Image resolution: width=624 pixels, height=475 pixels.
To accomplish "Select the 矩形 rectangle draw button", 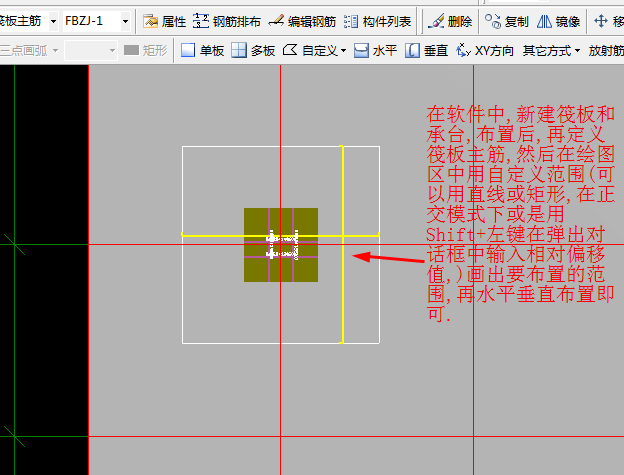I will click(145, 51).
